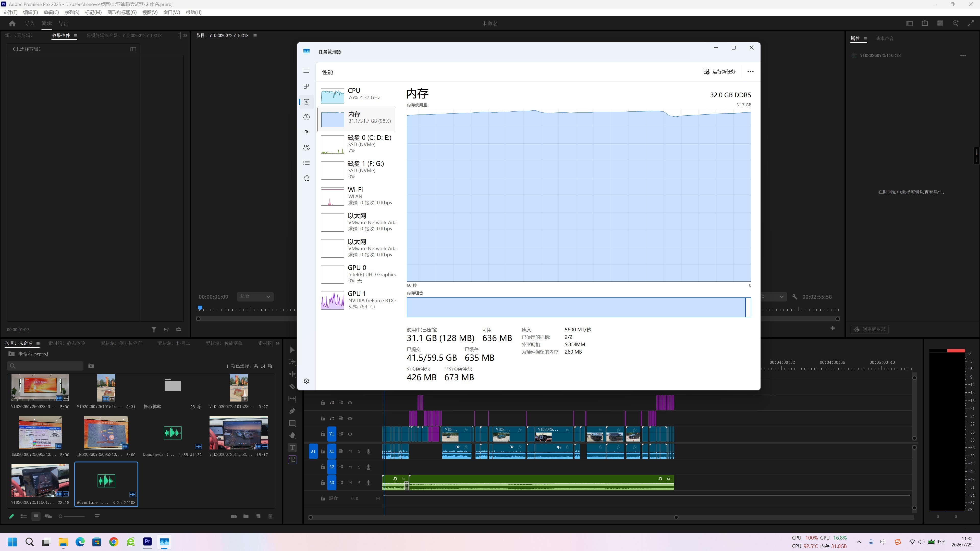Expand Task Manager navigation hamburger menu
This screenshot has height=551, width=980.
click(x=307, y=71)
